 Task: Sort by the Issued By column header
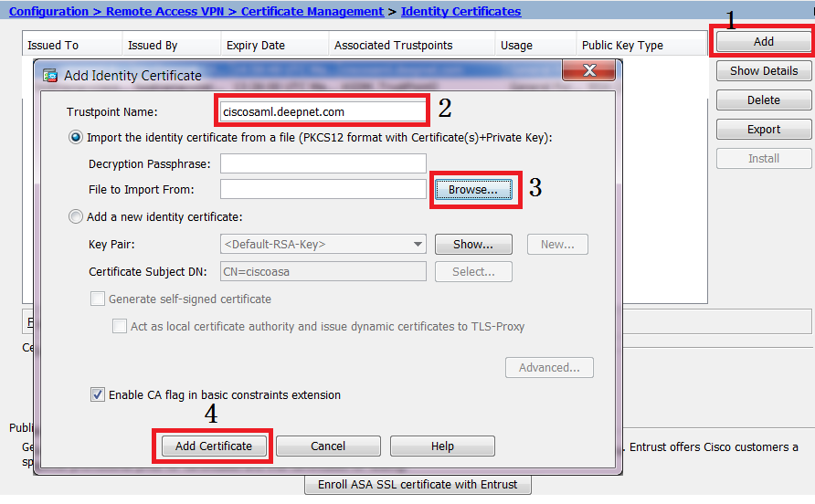click(x=172, y=46)
